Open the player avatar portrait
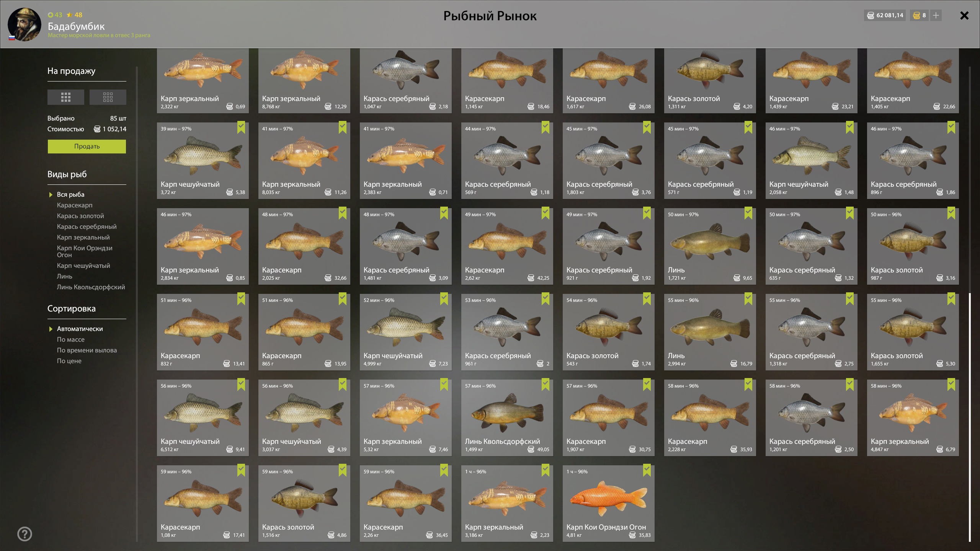This screenshot has width=980, height=551. pos(24,24)
